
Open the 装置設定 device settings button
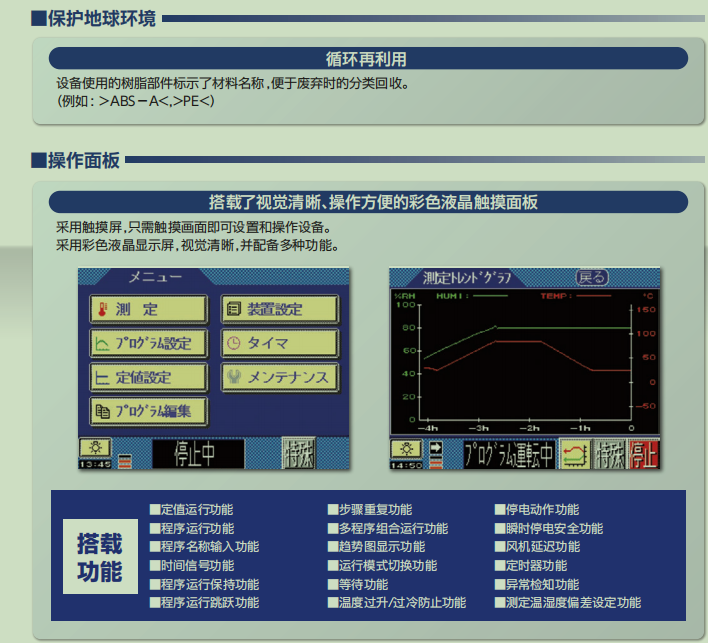tap(280, 309)
